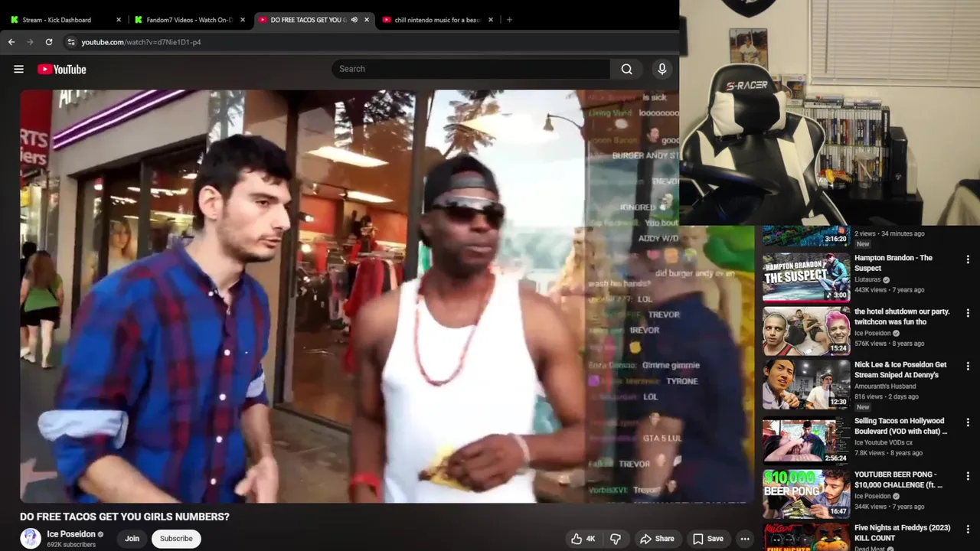
Task: Click 692K subscribers text
Action: tap(71, 545)
